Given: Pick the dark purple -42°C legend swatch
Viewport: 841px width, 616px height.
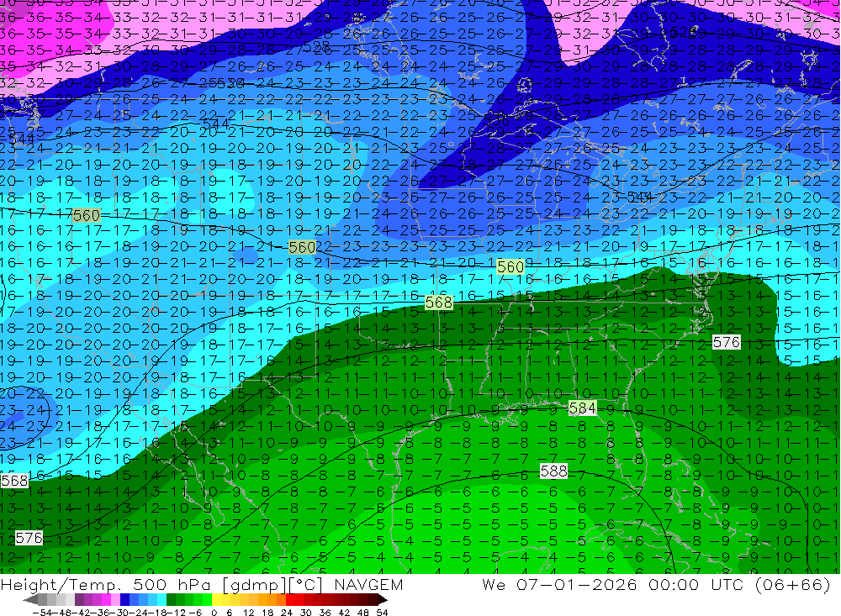Looking at the screenshot, I should tap(79, 599).
